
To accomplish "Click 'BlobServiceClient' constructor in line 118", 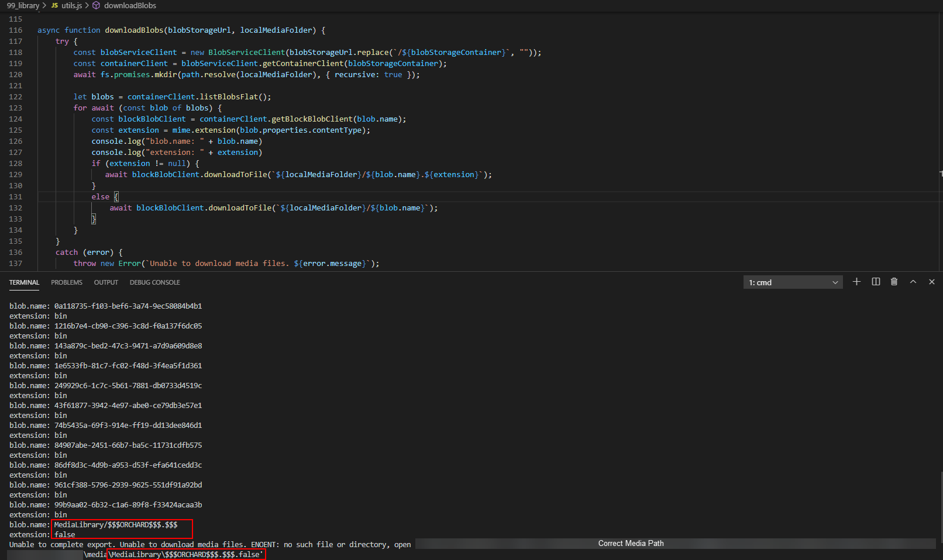I will pos(246,53).
